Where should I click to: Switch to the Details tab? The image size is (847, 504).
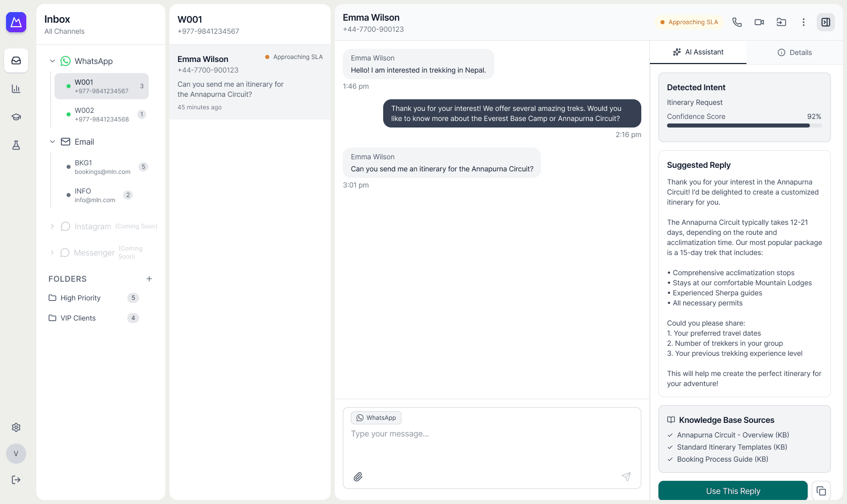[x=795, y=52]
